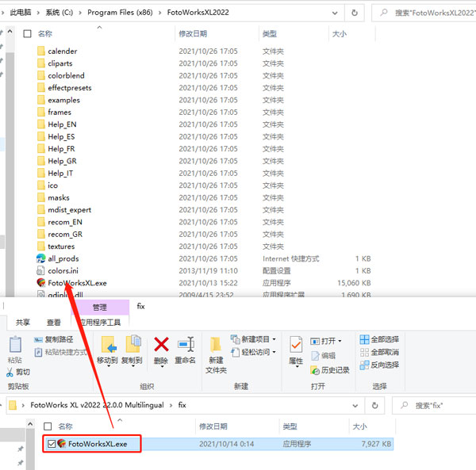Click the Paste icon in the ribbon

point(15,345)
